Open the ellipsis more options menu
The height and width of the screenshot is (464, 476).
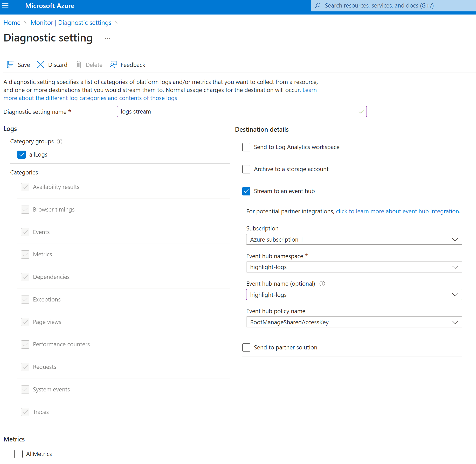[107, 38]
